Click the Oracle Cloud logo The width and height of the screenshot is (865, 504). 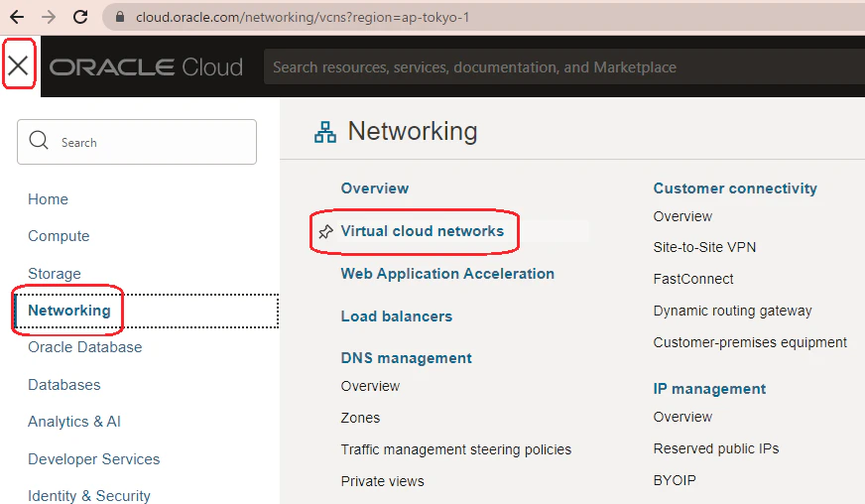[146, 66]
